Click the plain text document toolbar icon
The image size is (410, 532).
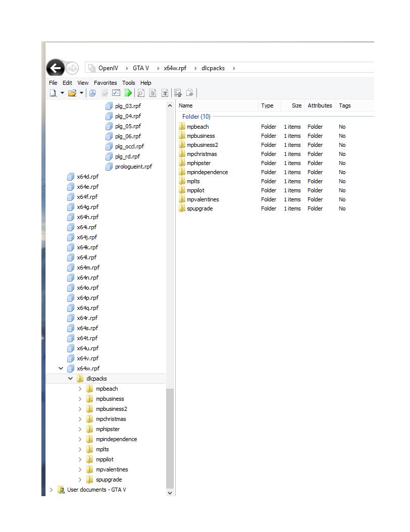tap(152, 93)
